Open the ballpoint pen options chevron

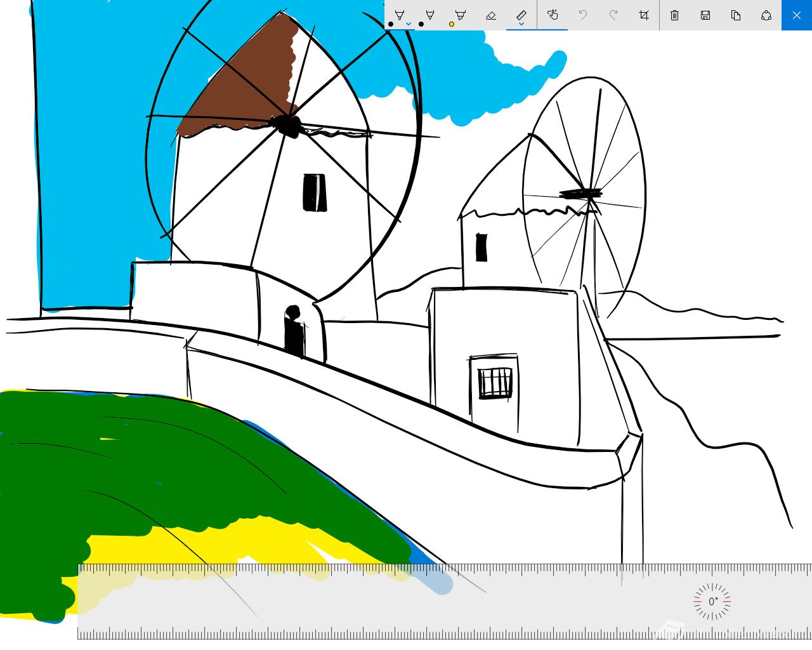tap(409, 24)
